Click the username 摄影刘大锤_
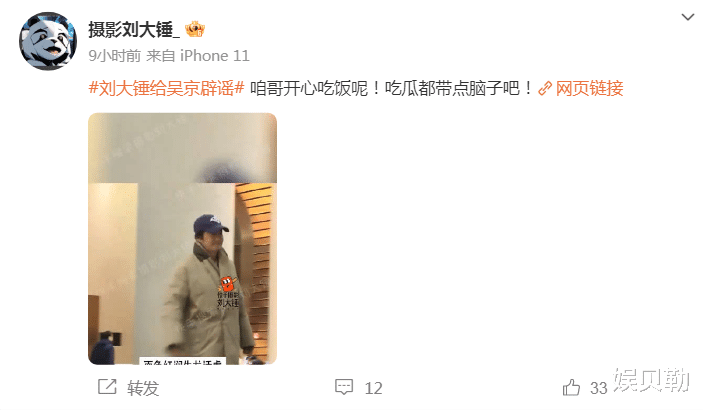The image size is (703, 410). (x=134, y=30)
